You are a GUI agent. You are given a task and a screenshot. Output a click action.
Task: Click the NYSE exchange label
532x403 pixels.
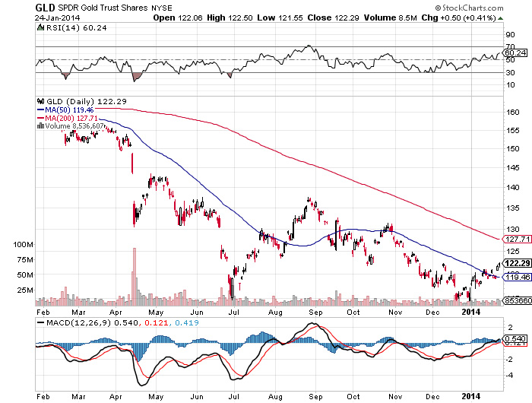click(x=162, y=8)
